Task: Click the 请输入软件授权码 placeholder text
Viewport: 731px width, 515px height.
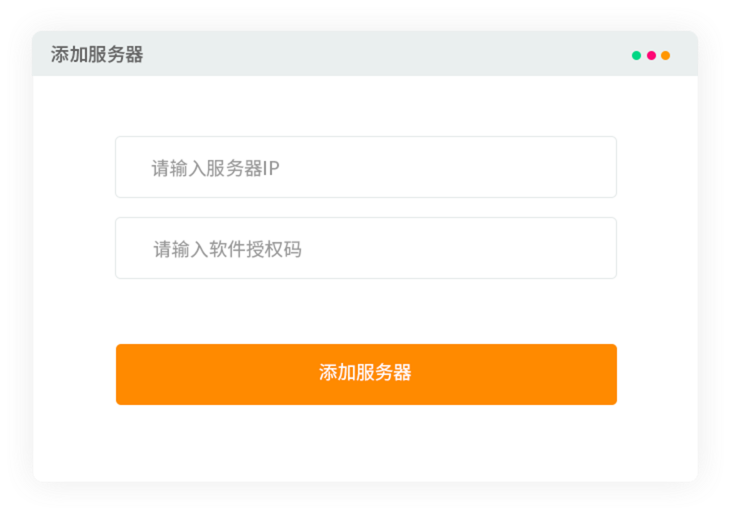Action: coord(227,249)
